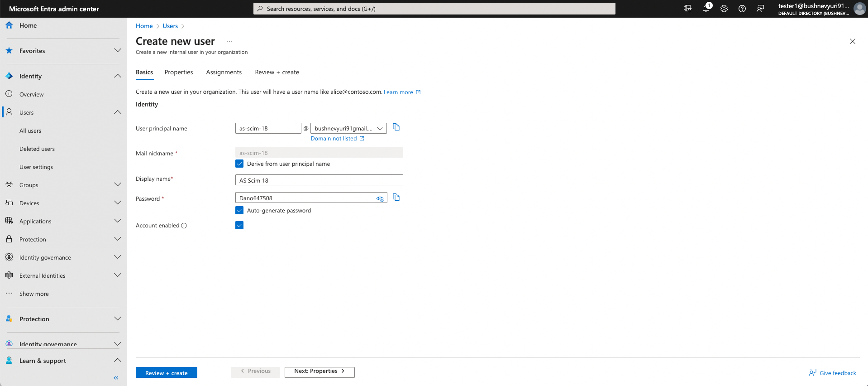Open the Domain not listed link
This screenshot has width=868, height=386.
(337, 139)
